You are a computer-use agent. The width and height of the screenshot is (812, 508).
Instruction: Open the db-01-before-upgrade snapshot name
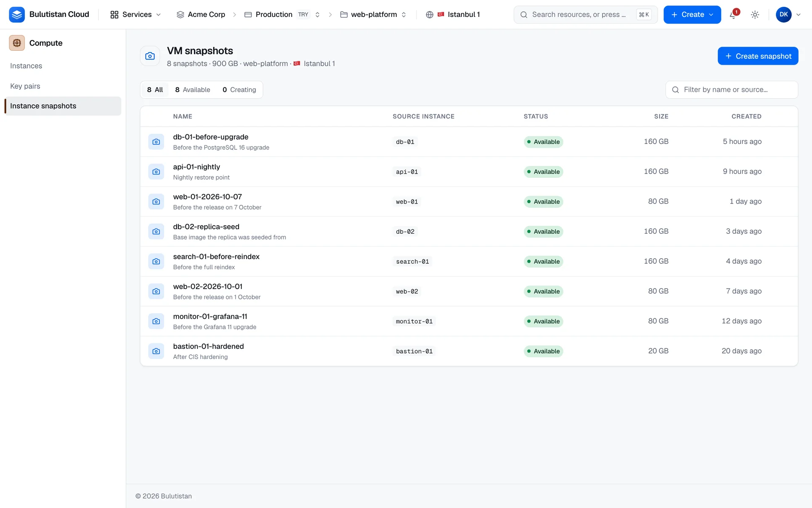[x=211, y=137]
